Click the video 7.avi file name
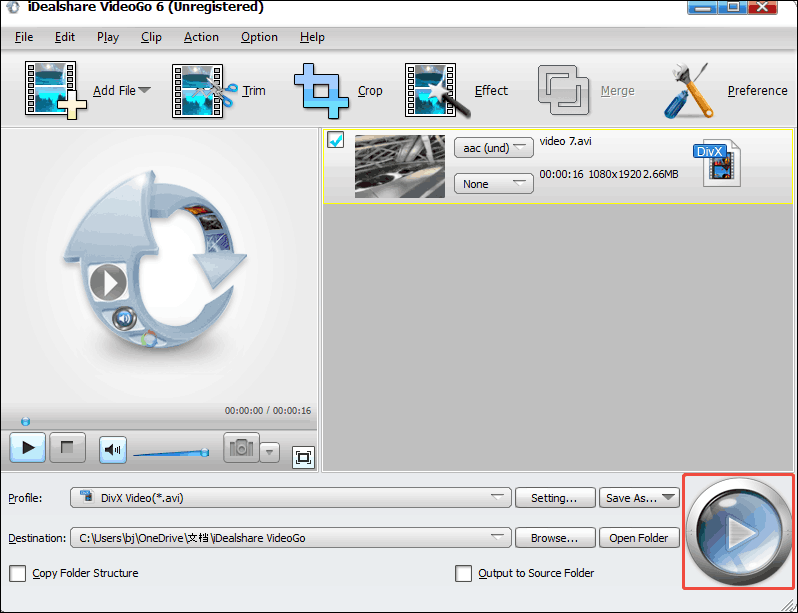 [565, 141]
